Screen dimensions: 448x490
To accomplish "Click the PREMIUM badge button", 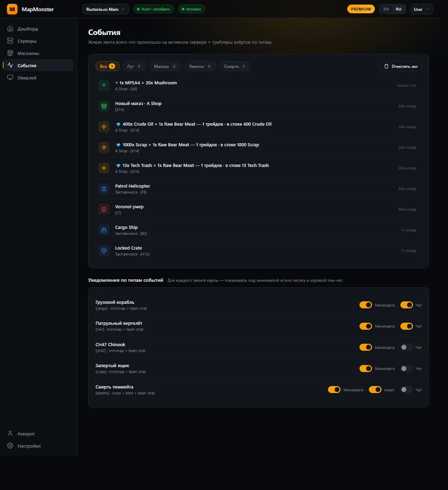I will [361, 9].
